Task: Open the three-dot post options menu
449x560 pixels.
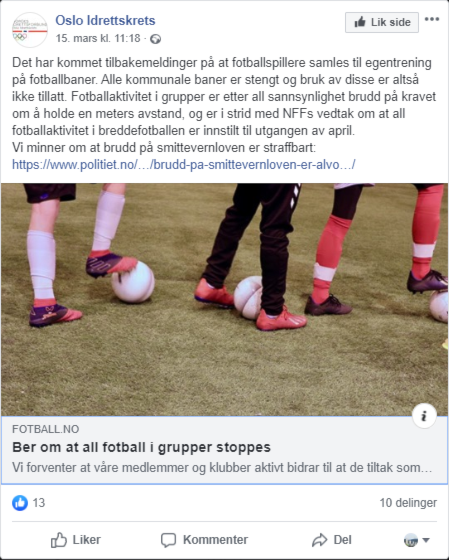Action: coord(431,19)
